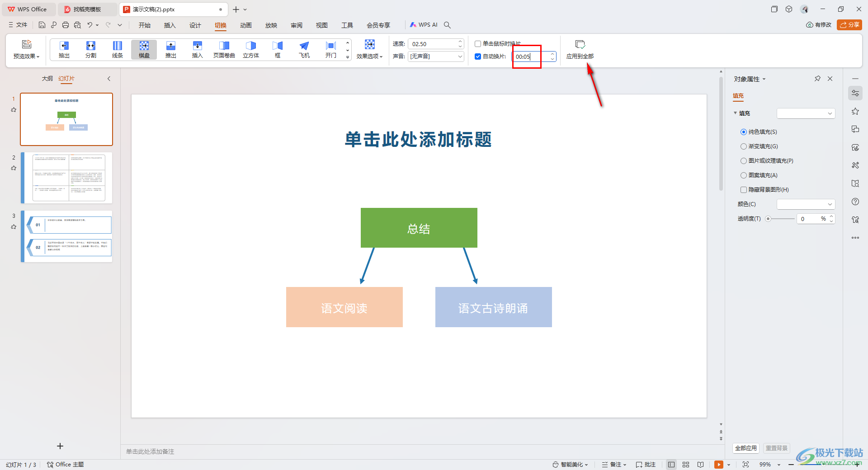Viewport: 868px width, 470px height.
Task: Increase the 自动换片 time stepper
Action: coord(552,54)
